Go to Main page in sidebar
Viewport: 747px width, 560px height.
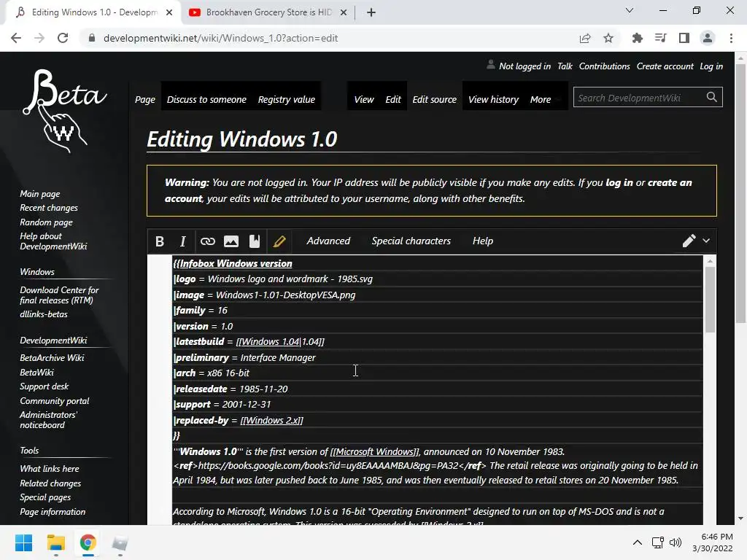tap(40, 194)
